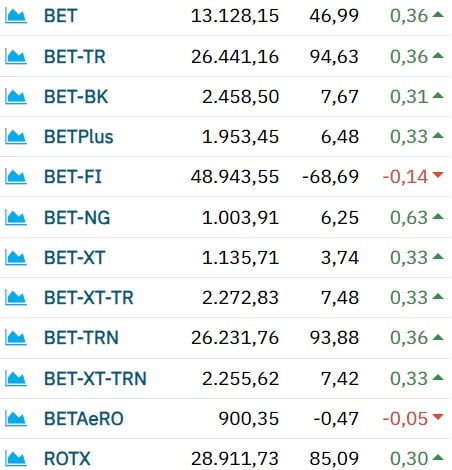Open the BET-XT-TRN index link
452x470 pixels.
[95, 379]
